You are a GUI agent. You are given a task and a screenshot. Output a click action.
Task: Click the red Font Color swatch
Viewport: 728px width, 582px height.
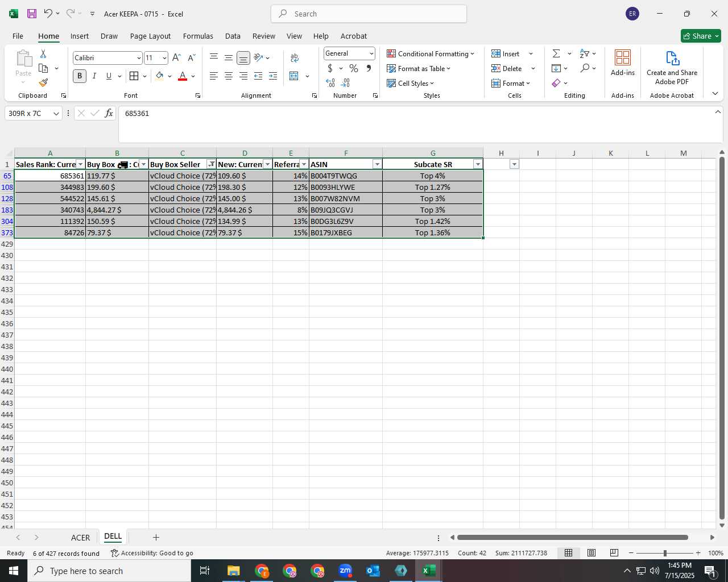tap(183, 76)
